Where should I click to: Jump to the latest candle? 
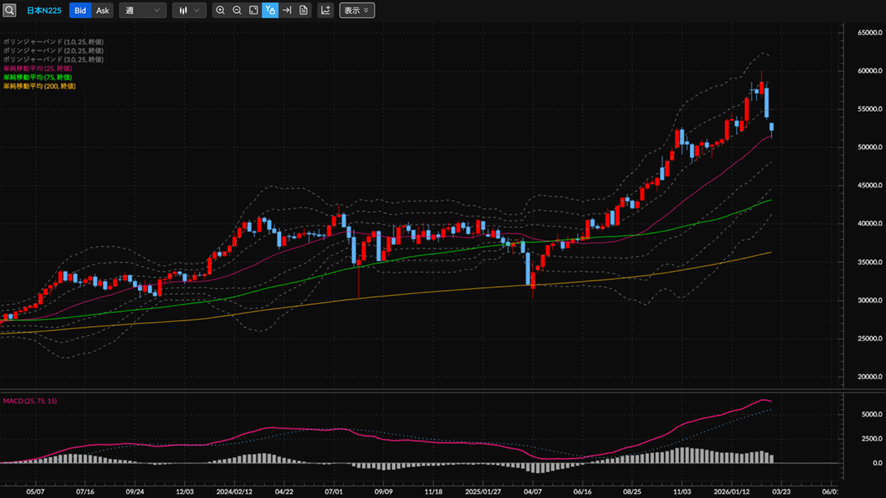point(287,10)
